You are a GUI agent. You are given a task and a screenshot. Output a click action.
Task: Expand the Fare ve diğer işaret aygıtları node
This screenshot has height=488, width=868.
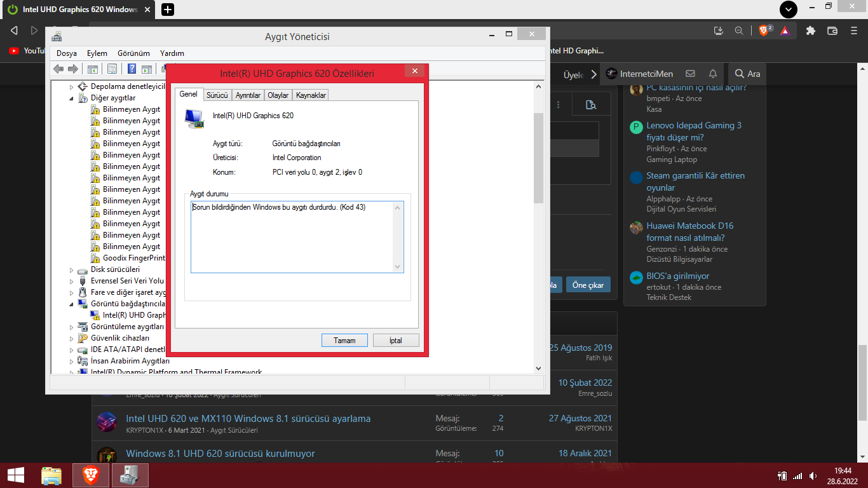coord(71,292)
